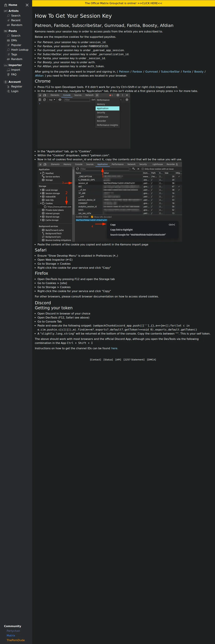Follow the Gumroad paysite link
The image size is (215, 644).
(x=151, y=72)
